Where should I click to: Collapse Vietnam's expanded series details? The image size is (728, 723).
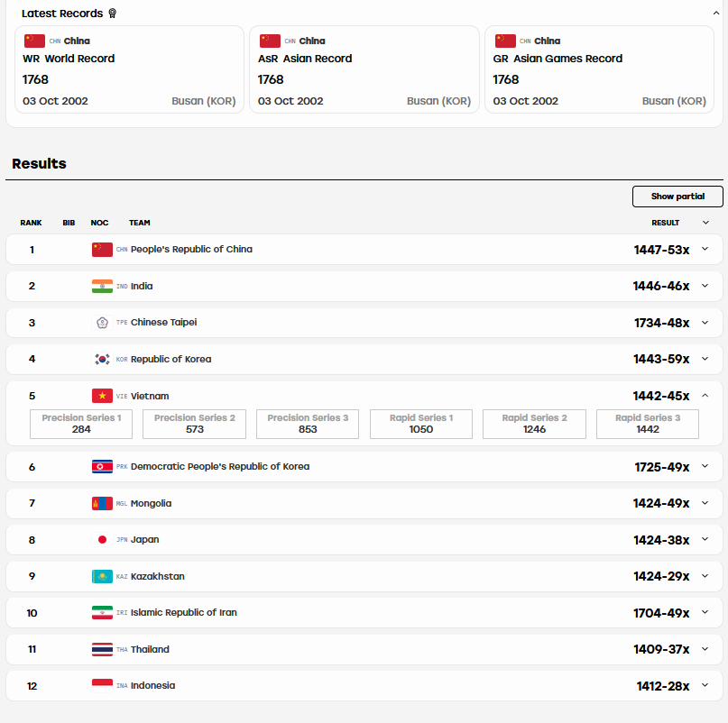pos(705,396)
